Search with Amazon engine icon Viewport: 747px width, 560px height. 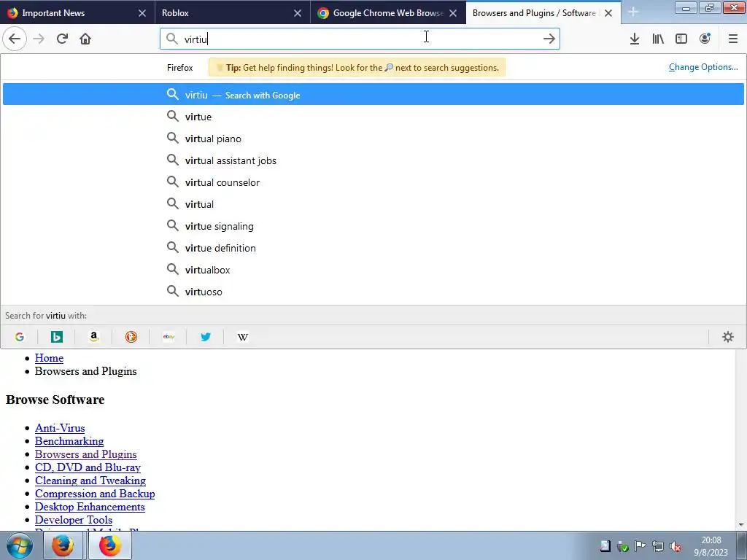[94, 337]
